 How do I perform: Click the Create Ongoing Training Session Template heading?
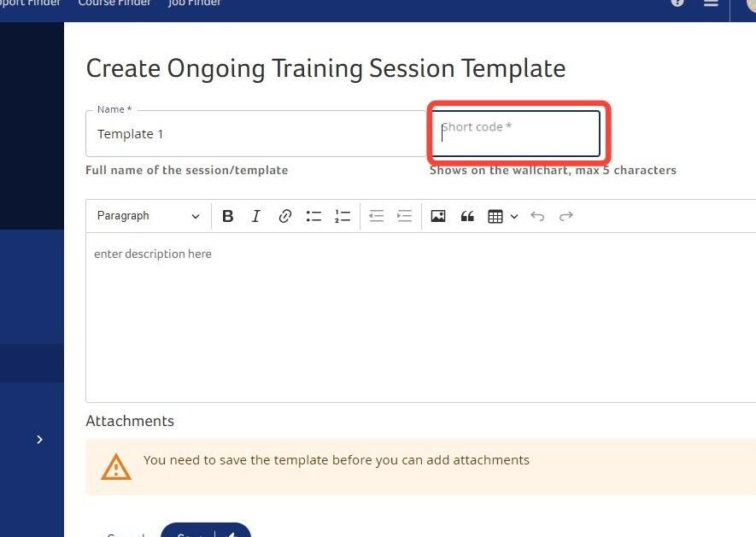click(325, 68)
